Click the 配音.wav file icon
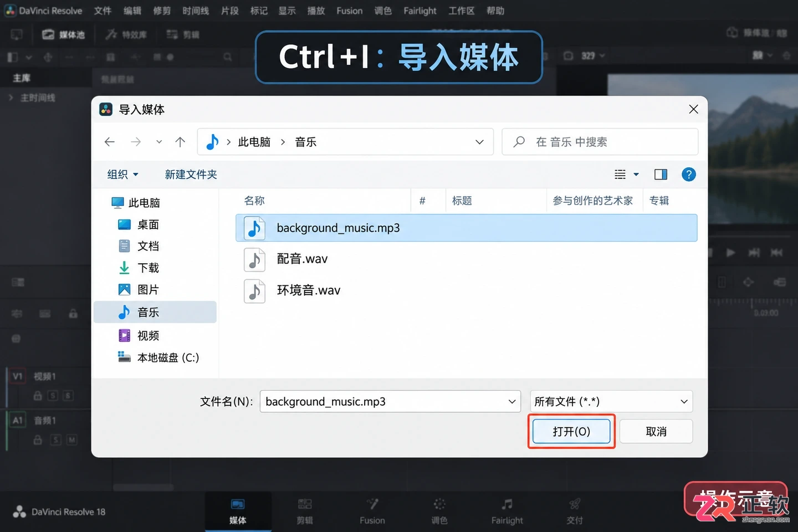 tap(254, 259)
